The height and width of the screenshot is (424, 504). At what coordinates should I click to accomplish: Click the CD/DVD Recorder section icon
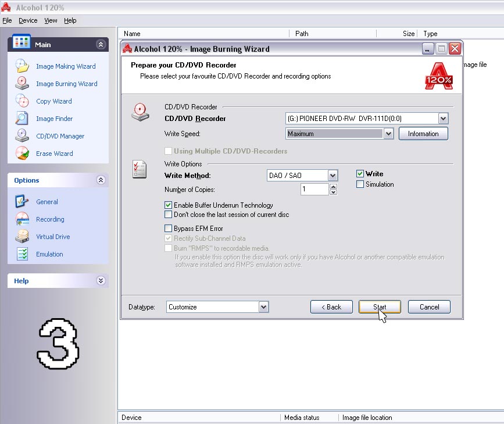tap(140, 112)
